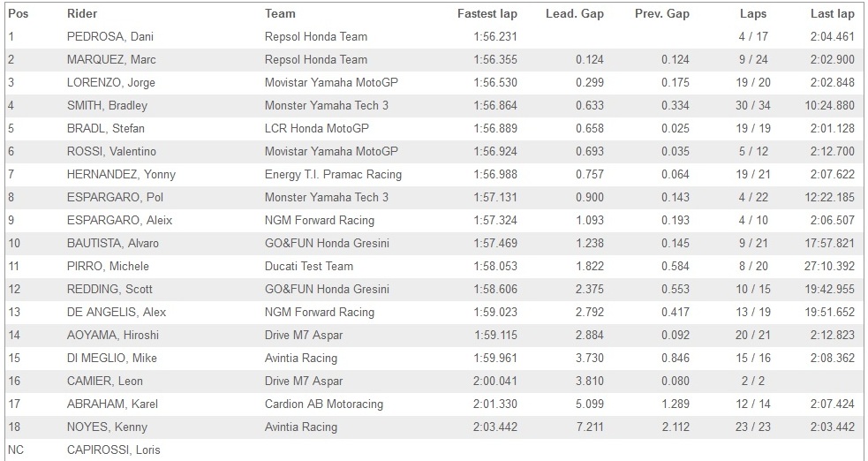Click rider name LORENZO, Jorge
The width and height of the screenshot is (868, 461).
[111, 83]
